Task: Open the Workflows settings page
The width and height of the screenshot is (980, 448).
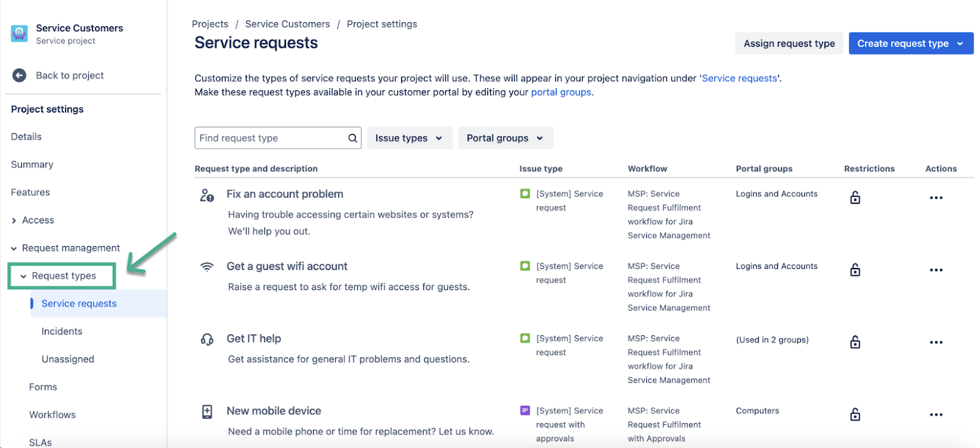Action: [x=53, y=414]
